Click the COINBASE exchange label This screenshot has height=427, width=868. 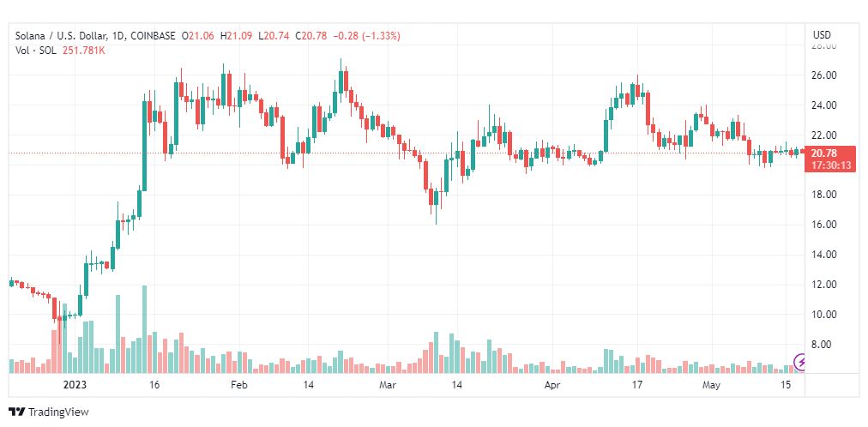click(x=153, y=36)
